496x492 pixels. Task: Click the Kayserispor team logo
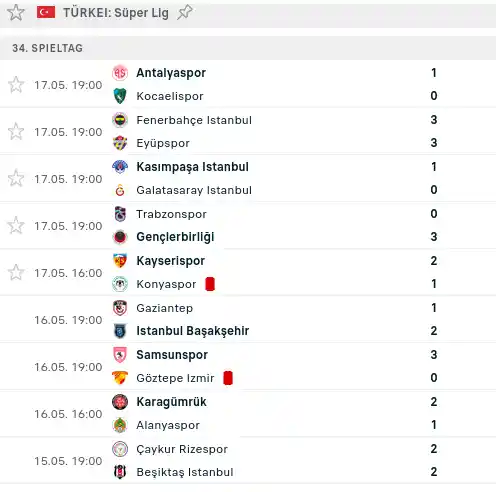coord(120,261)
